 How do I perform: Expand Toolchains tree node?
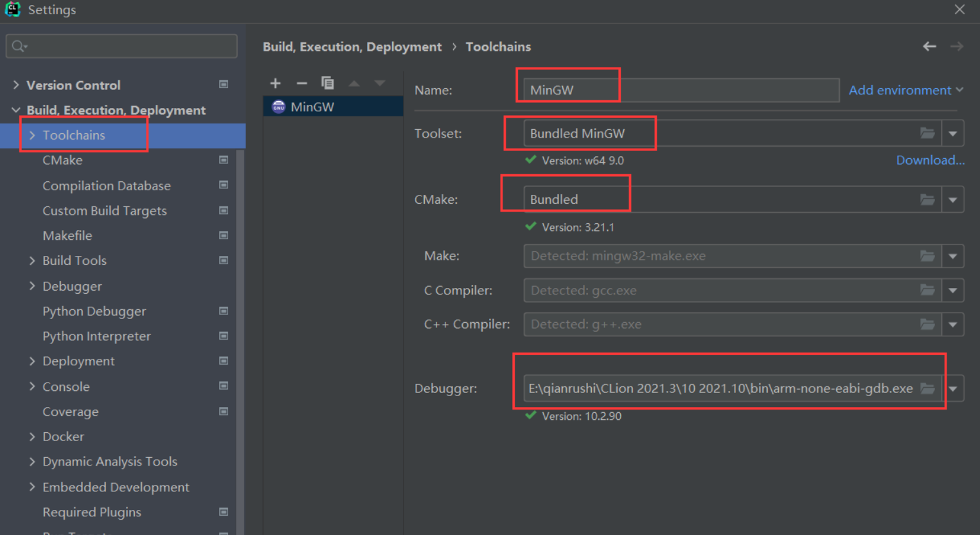[x=32, y=135]
